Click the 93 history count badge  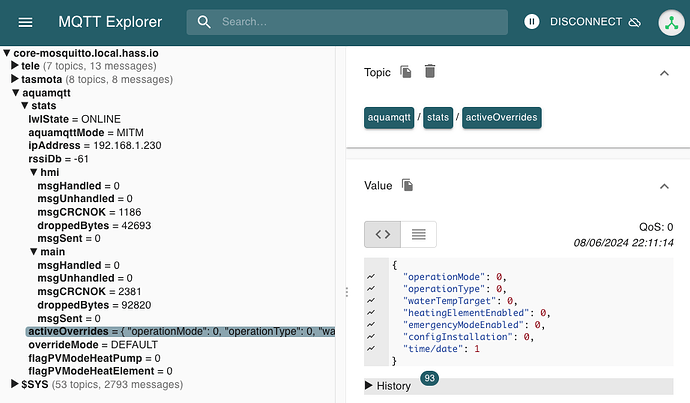[429, 378]
